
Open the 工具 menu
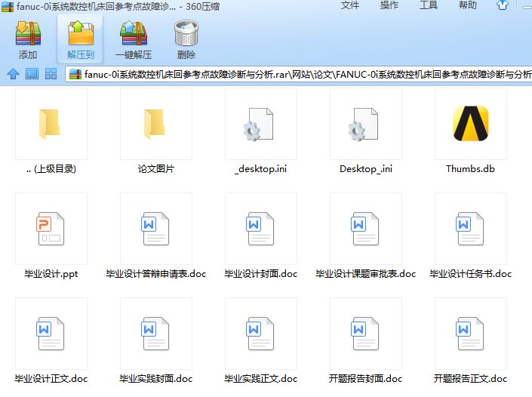[x=429, y=5]
